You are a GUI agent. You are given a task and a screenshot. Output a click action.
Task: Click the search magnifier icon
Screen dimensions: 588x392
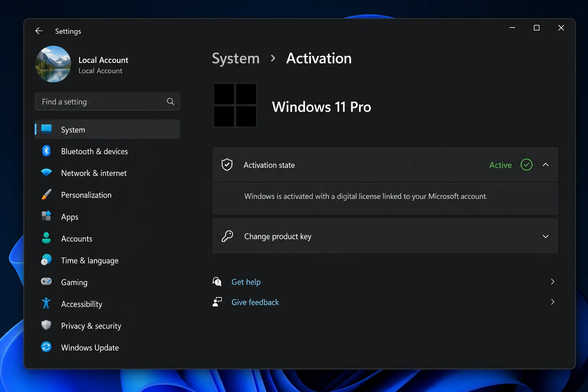pyautogui.click(x=171, y=101)
